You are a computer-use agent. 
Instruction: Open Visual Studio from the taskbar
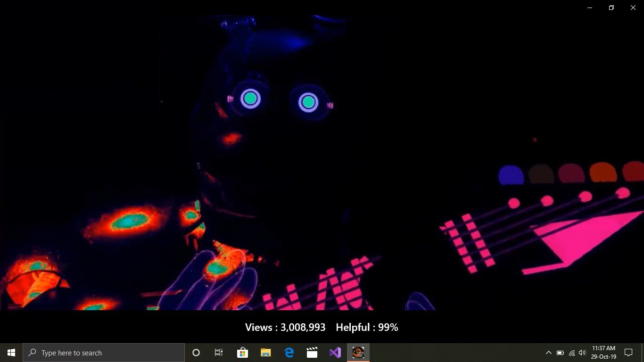[335, 353]
